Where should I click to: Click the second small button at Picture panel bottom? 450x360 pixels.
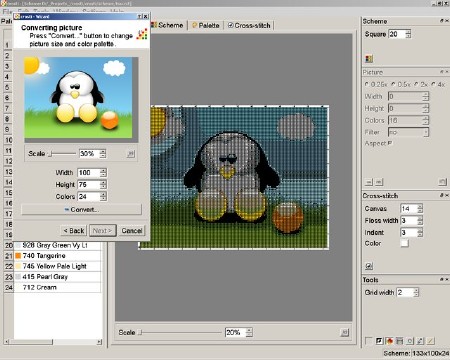(x=379, y=182)
